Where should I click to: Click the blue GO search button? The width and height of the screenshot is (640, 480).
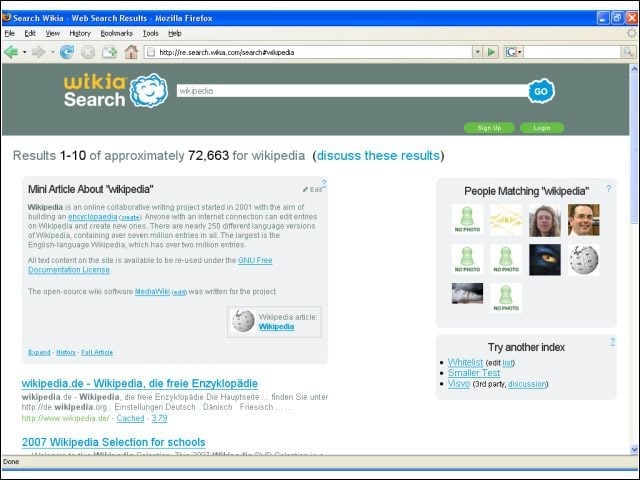pos(541,91)
